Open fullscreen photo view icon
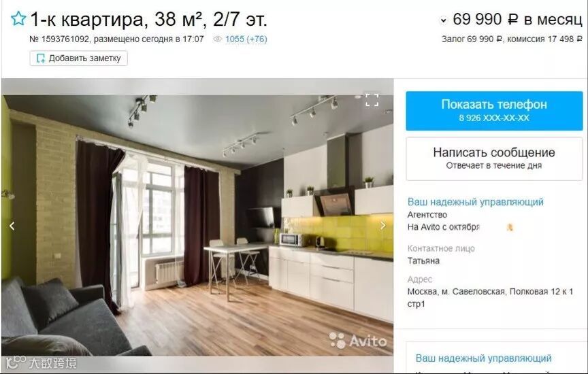Image resolution: width=588 pixels, height=374 pixels. pyautogui.click(x=372, y=100)
